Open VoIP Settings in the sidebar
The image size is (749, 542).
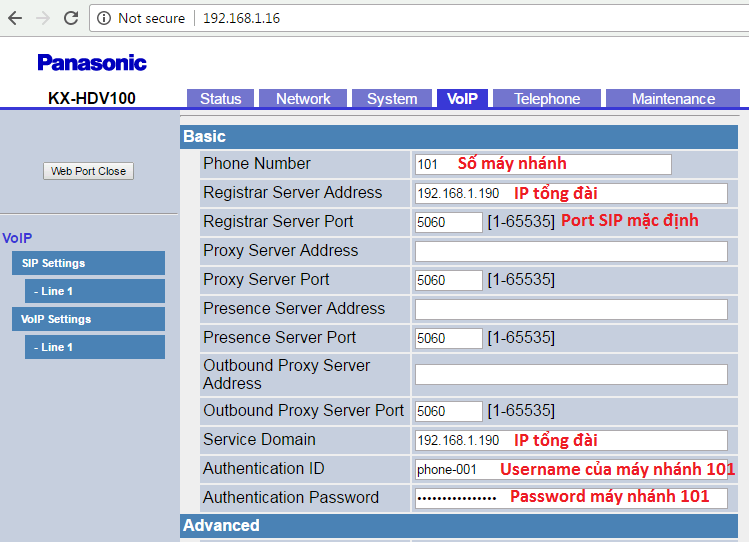(x=88, y=319)
